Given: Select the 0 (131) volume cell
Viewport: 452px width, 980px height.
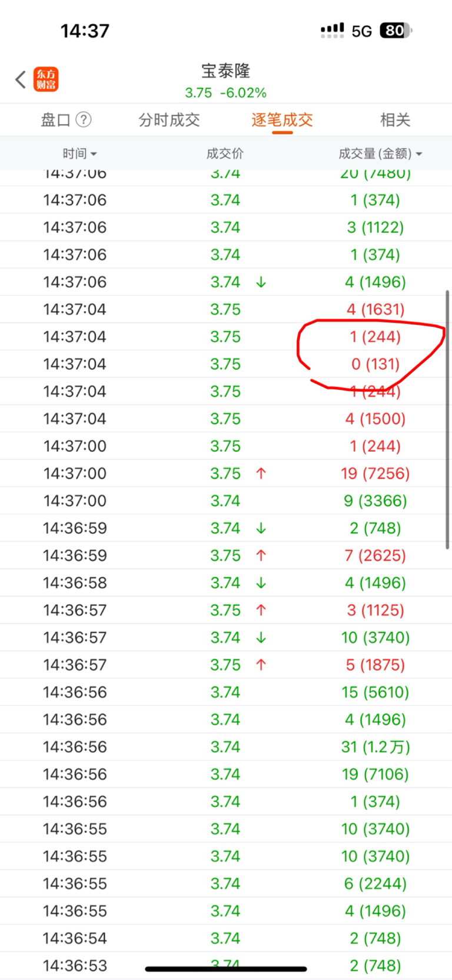Looking at the screenshot, I should (x=375, y=364).
